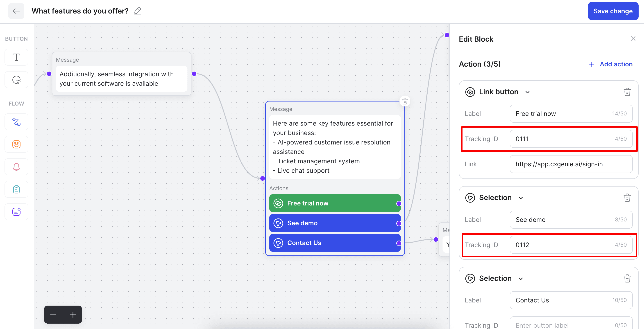This screenshot has height=329, width=644.
Task: Select the purple form note icon
Action: point(16,212)
